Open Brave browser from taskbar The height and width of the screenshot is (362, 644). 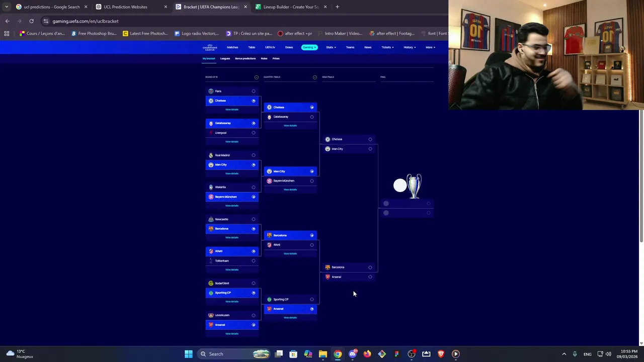(441, 354)
